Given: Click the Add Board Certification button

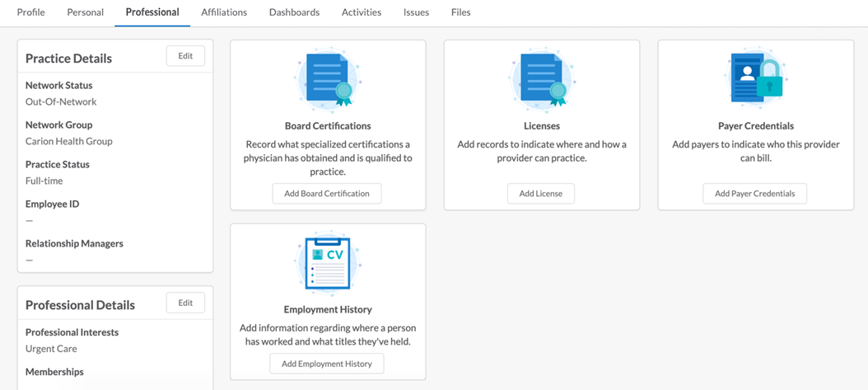Looking at the screenshot, I should (327, 194).
